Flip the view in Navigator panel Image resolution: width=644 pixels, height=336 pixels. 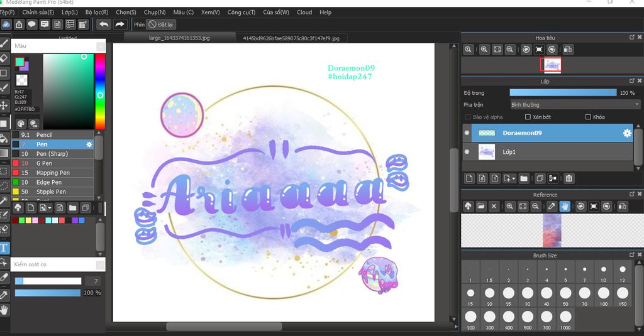pyautogui.click(x=568, y=50)
